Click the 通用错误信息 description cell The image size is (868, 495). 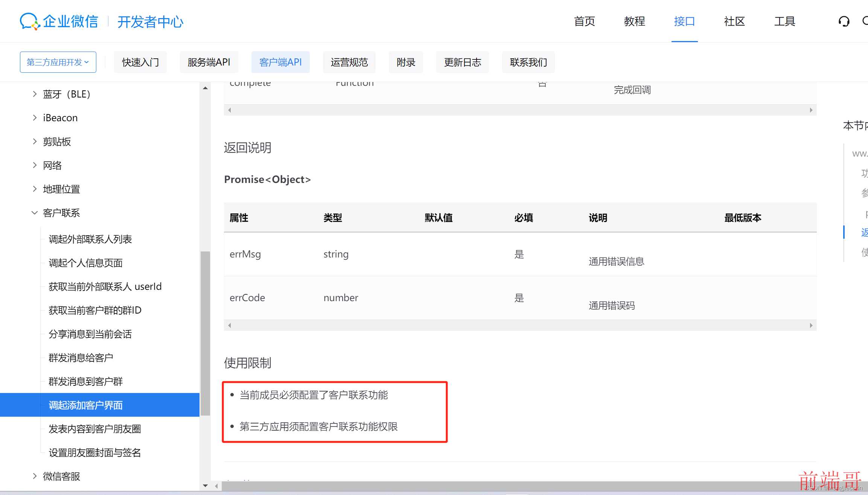[617, 261]
